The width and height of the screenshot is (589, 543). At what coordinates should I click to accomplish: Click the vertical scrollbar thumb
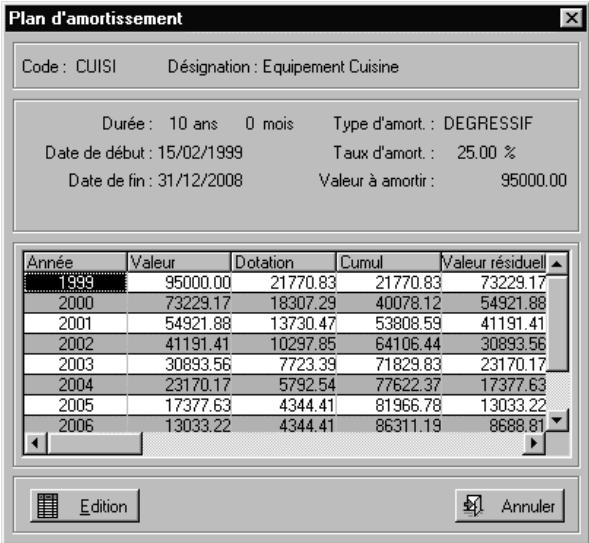click(x=557, y=323)
